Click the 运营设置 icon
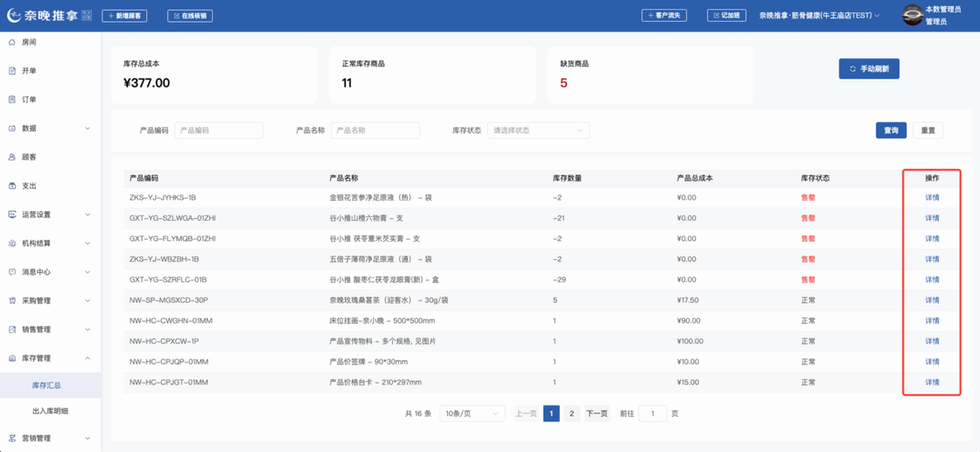The height and width of the screenshot is (452, 980). (x=12, y=215)
